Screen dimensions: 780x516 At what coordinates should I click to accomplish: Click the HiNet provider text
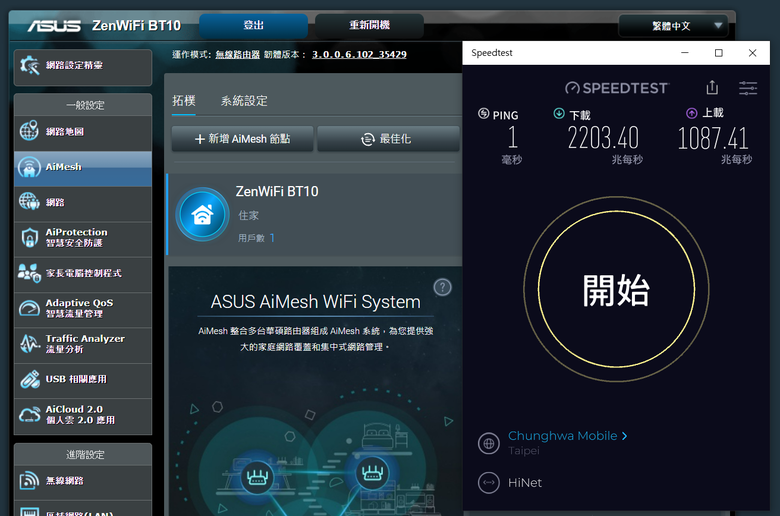(525, 483)
